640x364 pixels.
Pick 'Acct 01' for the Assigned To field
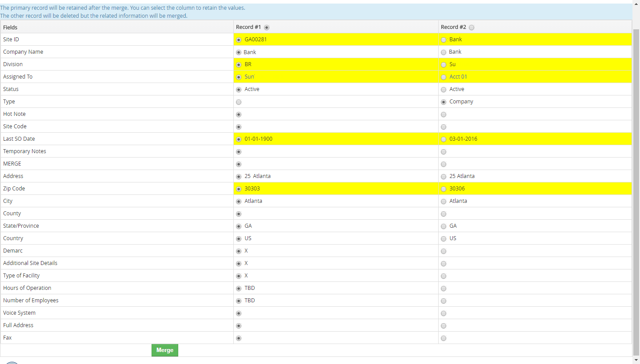(444, 77)
